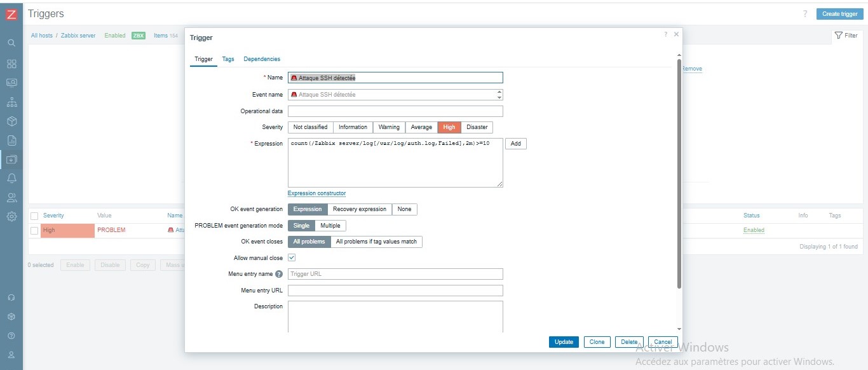
Task: Click the Cancel button
Action: coord(663,342)
